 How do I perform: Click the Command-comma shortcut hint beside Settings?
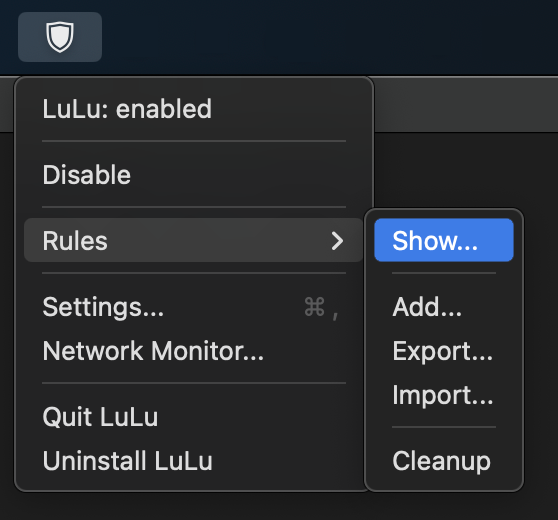(321, 308)
